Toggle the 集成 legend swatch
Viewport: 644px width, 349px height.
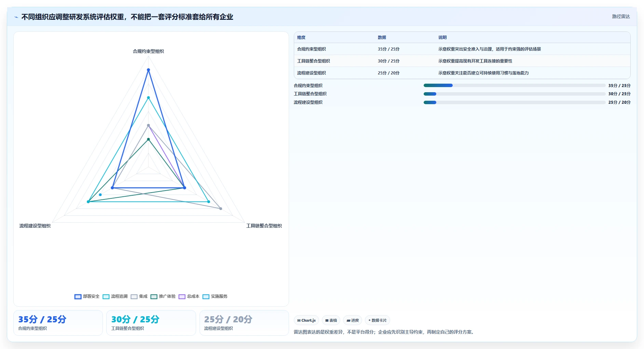[134, 296]
